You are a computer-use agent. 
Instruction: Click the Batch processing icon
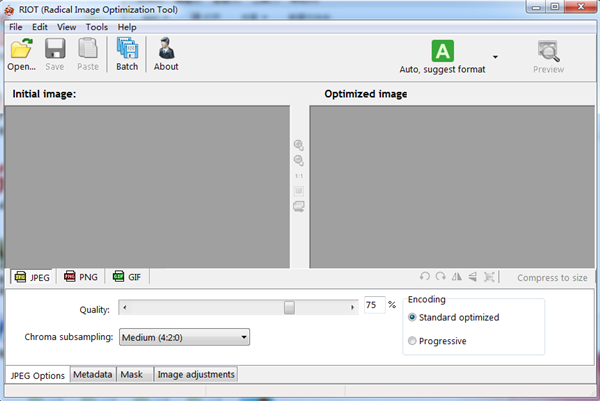127,49
